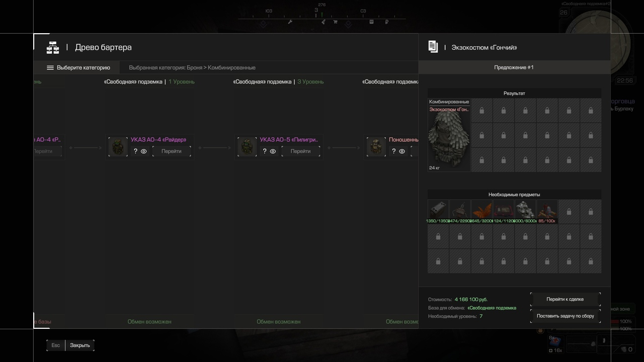Click the document icon beside Экзокостюм «Гончий»
Image resolution: width=644 pixels, height=362 pixels.
click(x=433, y=47)
